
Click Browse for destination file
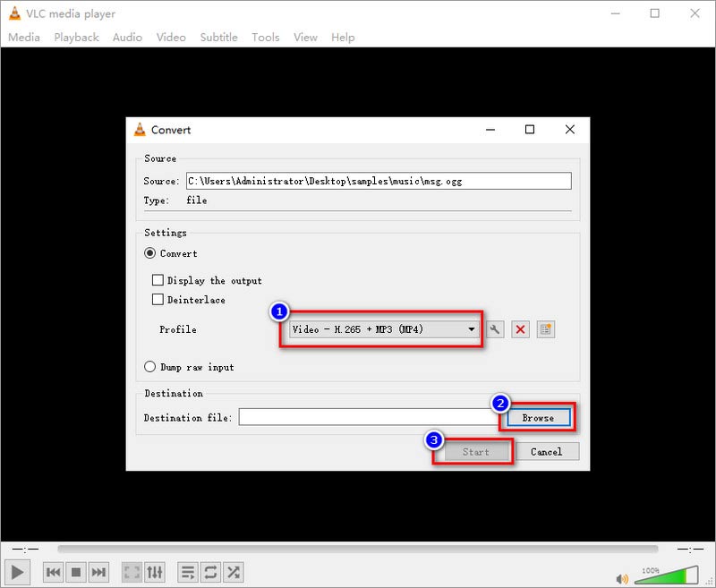click(539, 418)
